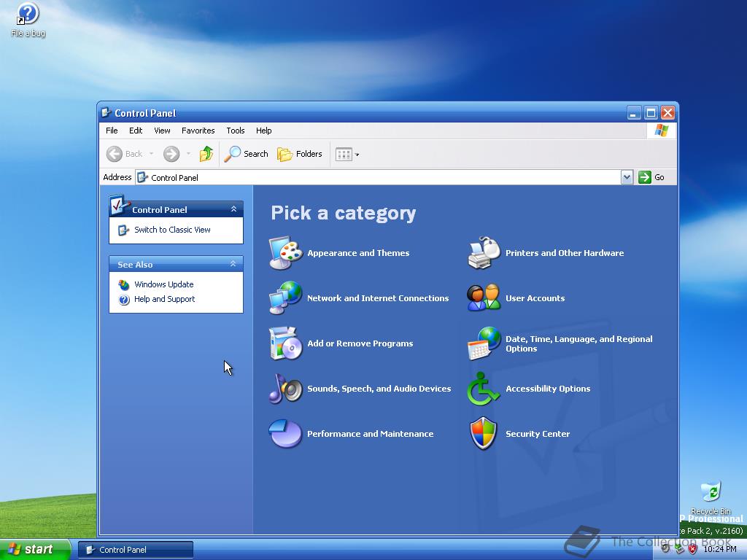Click the system clock showing 10:24 PM

pyautogui.click(x=720, y=549)
